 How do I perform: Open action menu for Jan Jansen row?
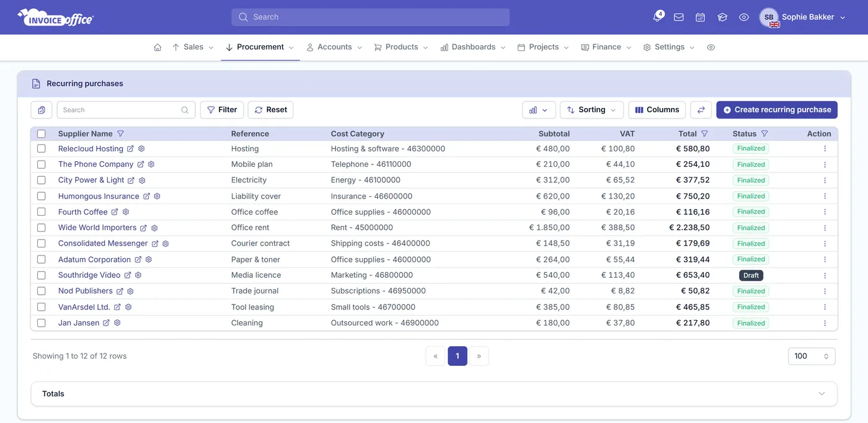(x=825, y=323)
